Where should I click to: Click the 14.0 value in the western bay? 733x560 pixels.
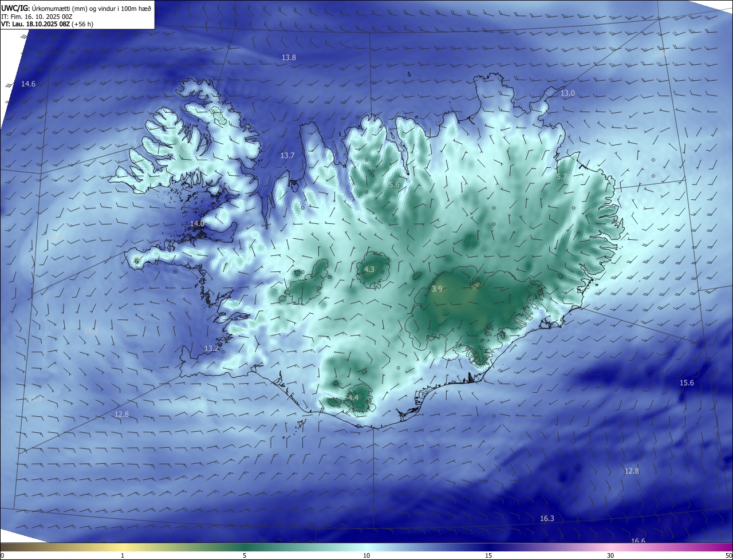point(197,223)
